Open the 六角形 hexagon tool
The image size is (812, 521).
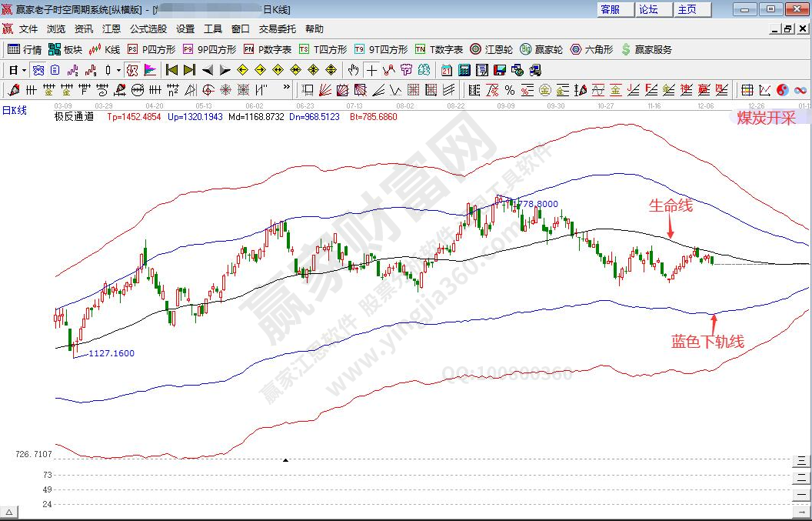591,49
